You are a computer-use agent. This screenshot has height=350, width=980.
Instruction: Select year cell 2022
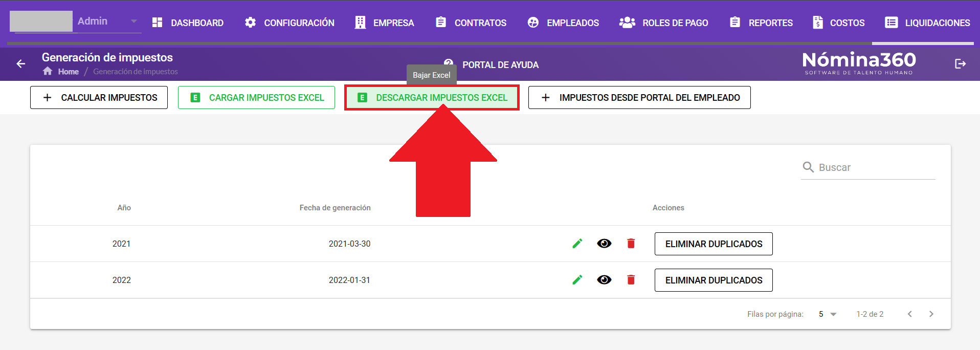tap(122, 280)
